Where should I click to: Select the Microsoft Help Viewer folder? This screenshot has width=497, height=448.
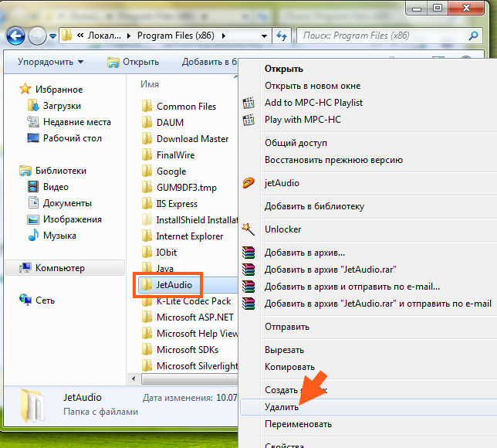coord(190,334)
